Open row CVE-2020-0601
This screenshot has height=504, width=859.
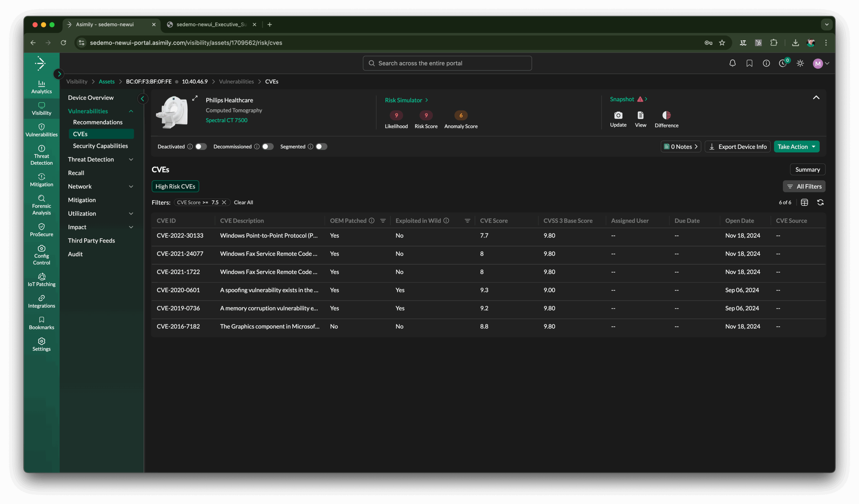tap(489, 290)
